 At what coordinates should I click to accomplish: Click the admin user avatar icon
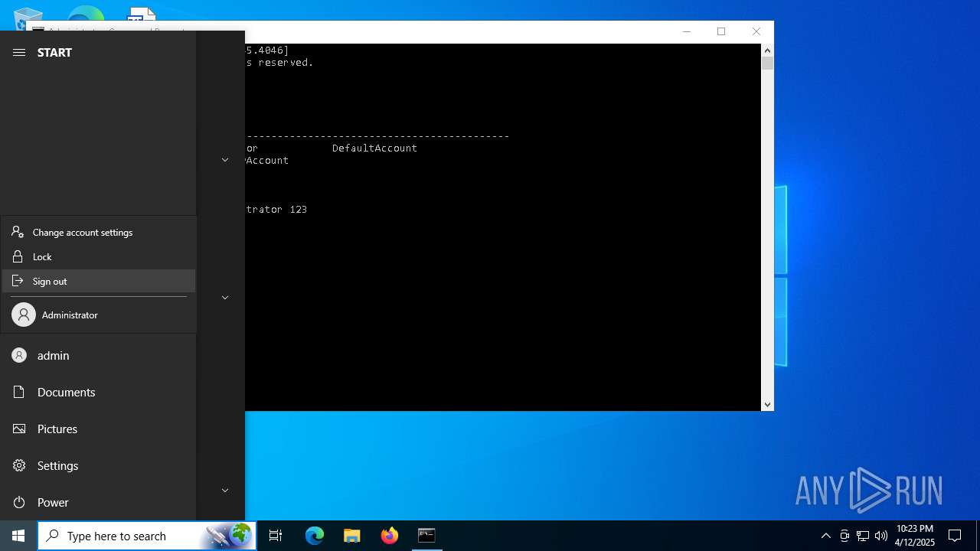tap(19, 355)
